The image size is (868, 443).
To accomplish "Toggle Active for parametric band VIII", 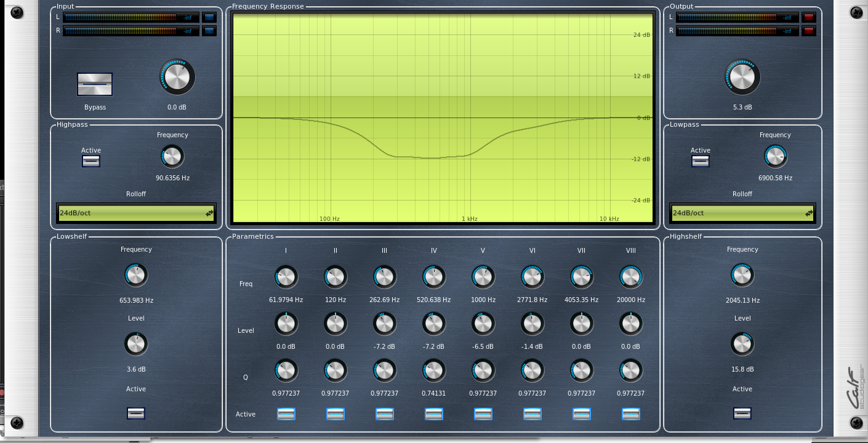I will 631,414.
